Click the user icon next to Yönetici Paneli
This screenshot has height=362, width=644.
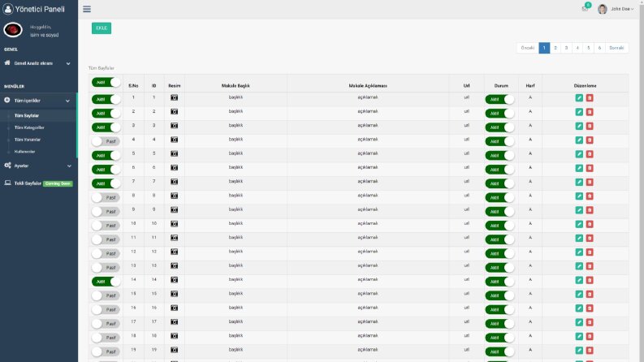pos(8,9)
